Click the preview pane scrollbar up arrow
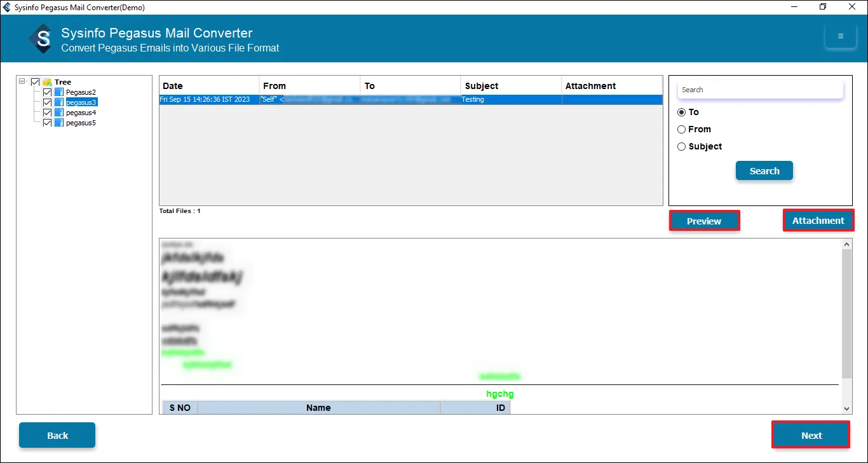868x463 pixels. 846,244
